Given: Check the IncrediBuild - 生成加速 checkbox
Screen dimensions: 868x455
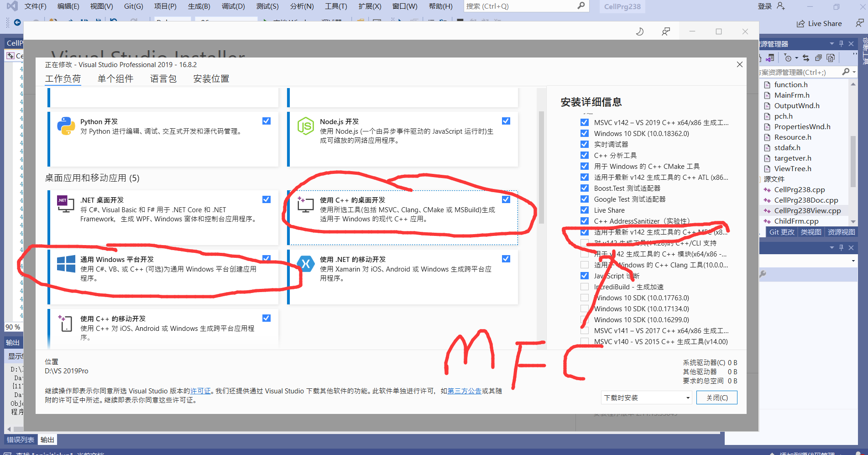Looking at the screenshot, I should tap(584, 287).
